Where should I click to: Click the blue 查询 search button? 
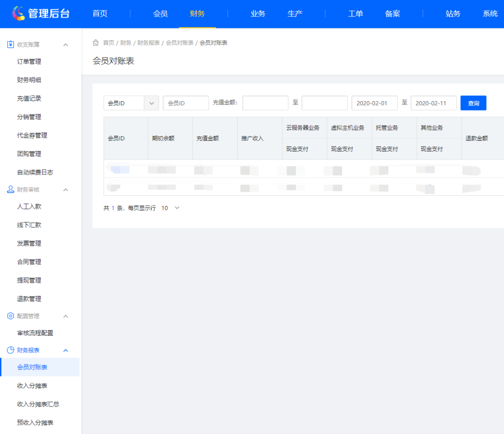(x=473, y=103)
